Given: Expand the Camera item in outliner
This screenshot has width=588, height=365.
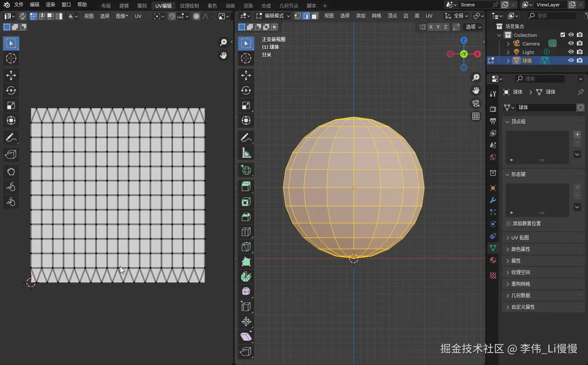Looking at the screenshot, I should pos(508,44).
